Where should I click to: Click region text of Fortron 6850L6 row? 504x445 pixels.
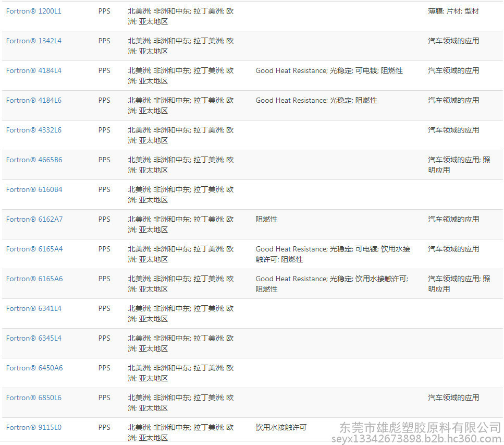(x=181, y=403)
